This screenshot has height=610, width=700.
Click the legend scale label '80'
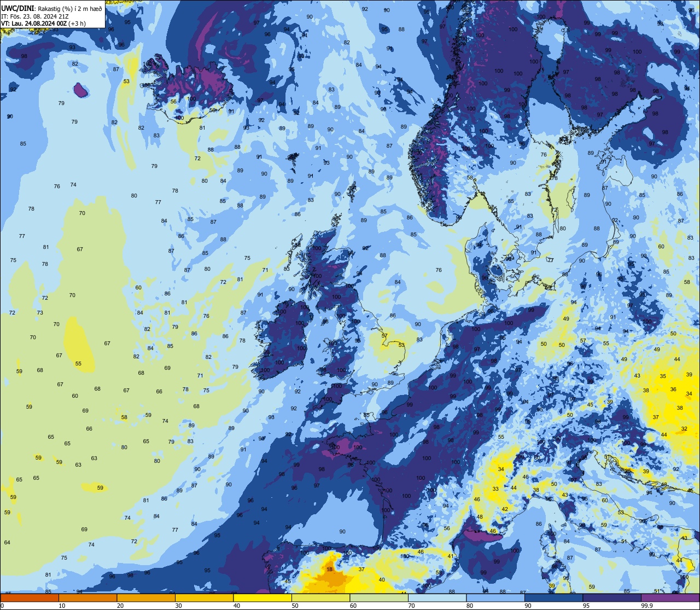[470, 606]
